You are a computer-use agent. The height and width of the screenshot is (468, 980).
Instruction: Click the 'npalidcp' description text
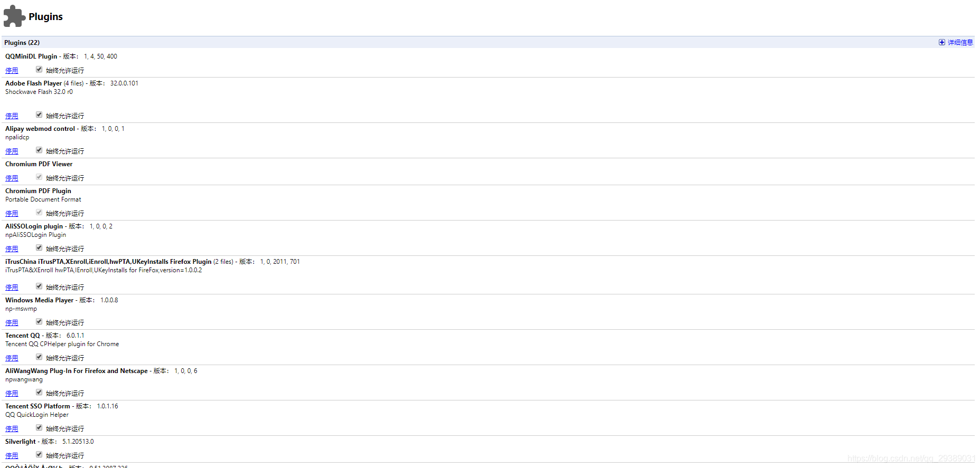point(17,137)
